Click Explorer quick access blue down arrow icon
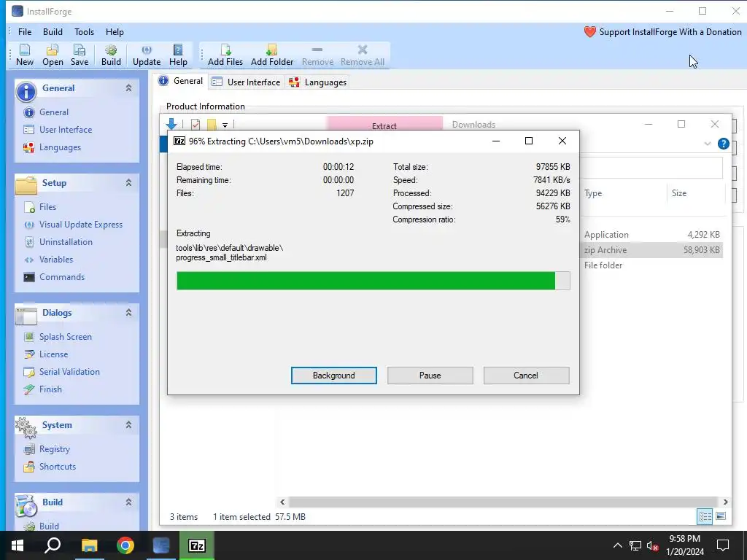Screen dimensions: 747x560 click(x=171, y=124)
